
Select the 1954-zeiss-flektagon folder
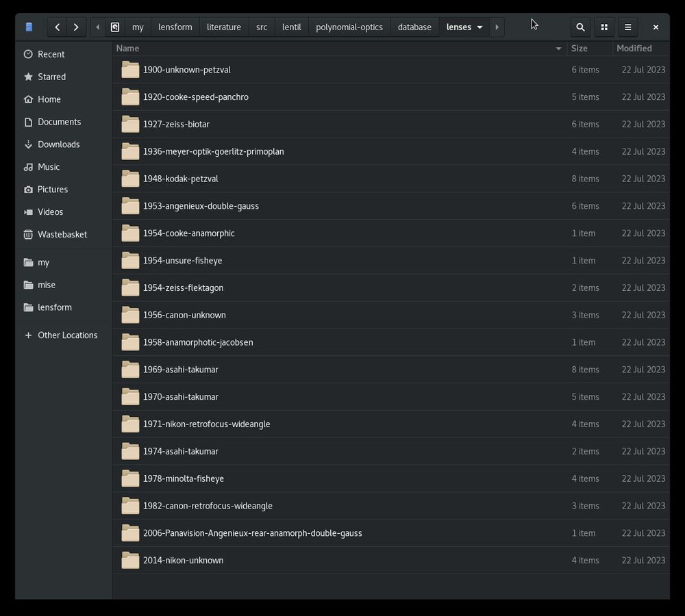(x=391, y=287)
